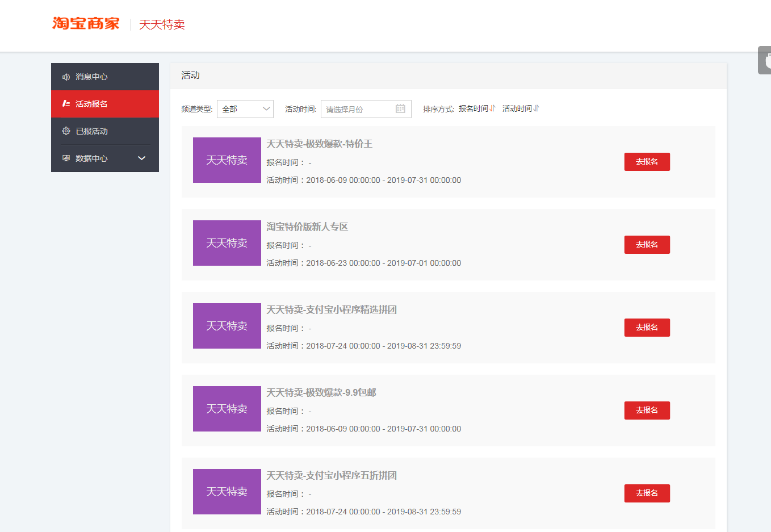Image resolution: width=771 pixels, height=532 pixels.
Task: Open 消息中心 in the sidebar
Action: point(105,77)
